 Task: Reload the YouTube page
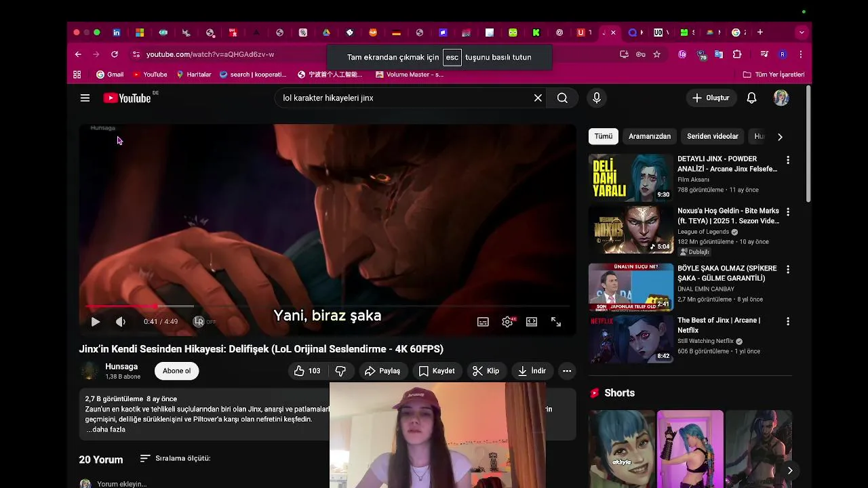[x=115, y=54]
